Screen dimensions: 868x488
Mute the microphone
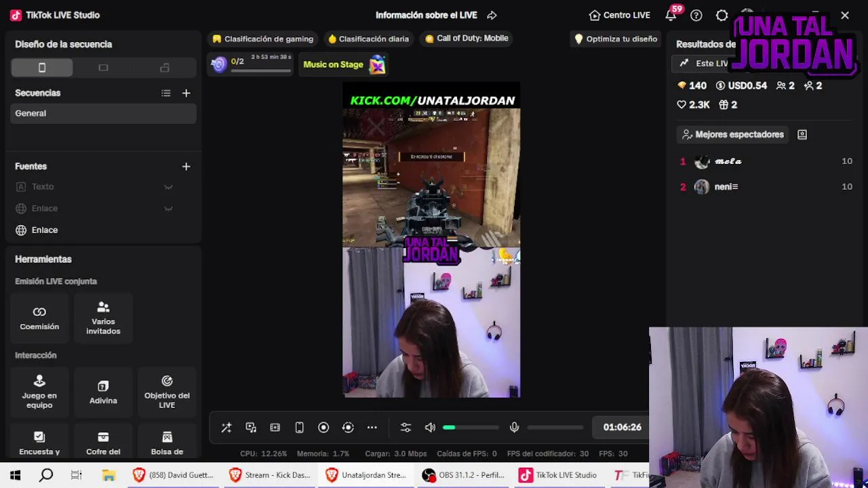coord(514,428)
